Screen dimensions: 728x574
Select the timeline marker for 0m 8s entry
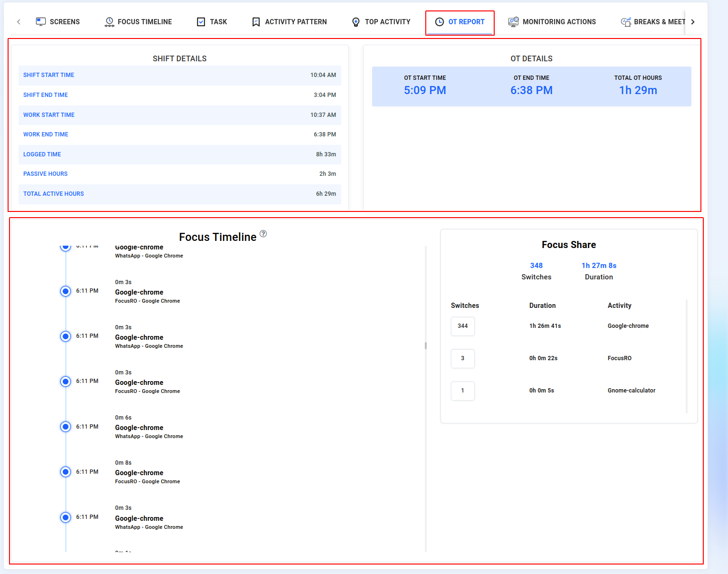pyautogui.click(x=66, y=472)
